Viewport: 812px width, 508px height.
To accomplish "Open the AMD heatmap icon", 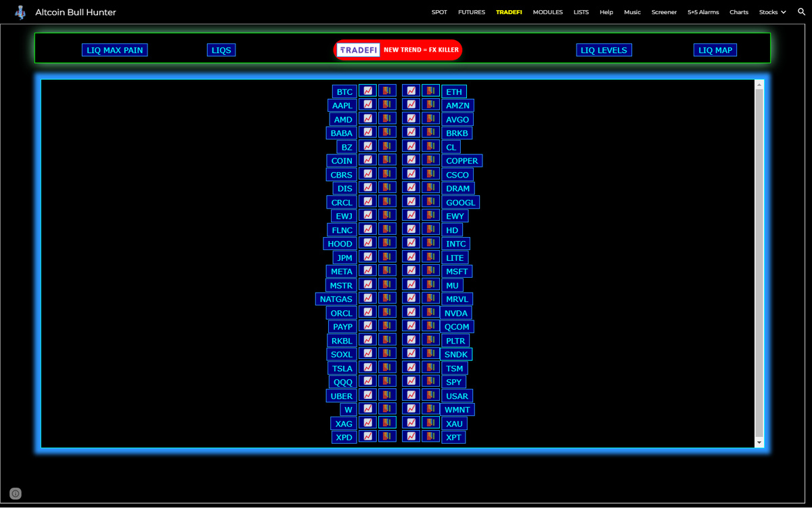I will [x=387, y=119].
